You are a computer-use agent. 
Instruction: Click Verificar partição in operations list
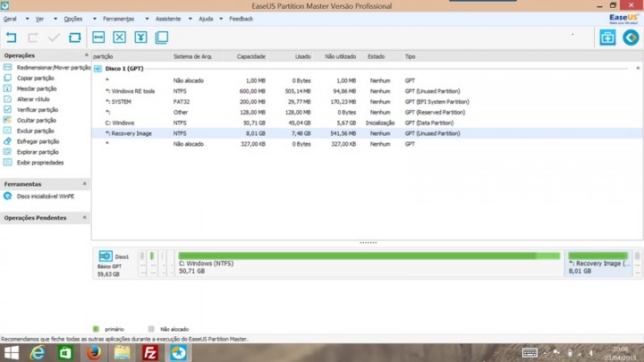click(38, 110)
